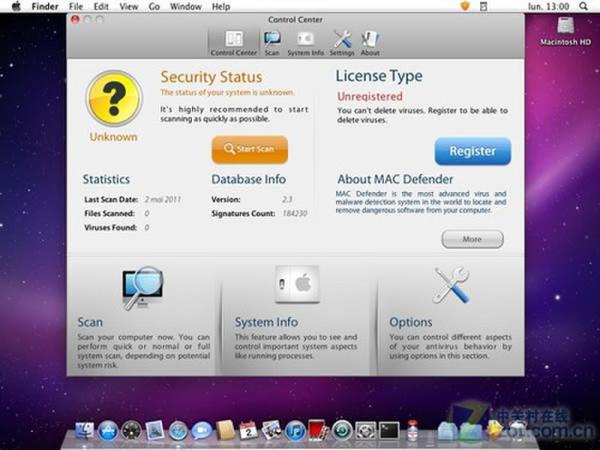This screenshot has width=600, height=450.
Task: Click the monitor magnifier Scan icon
Action: tap(143, 288)
